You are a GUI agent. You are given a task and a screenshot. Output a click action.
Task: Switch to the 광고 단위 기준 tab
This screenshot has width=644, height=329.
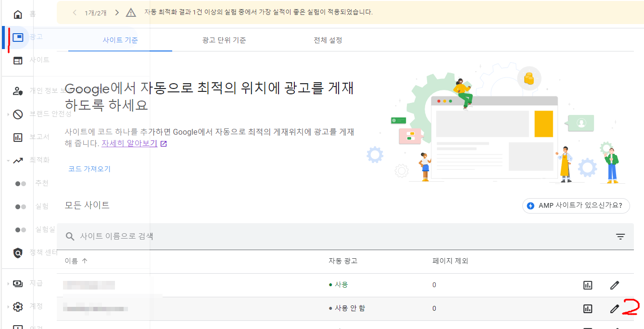(x=224, y=40)
